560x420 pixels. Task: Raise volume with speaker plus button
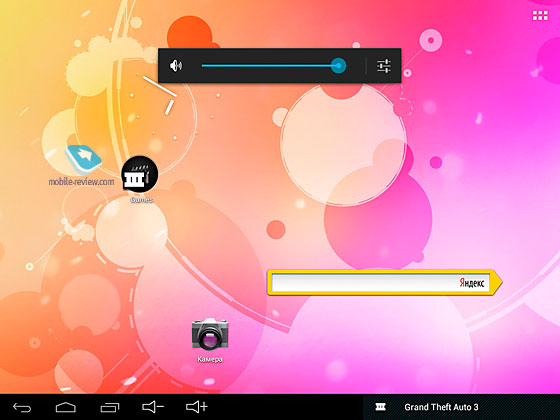(197, 407)
